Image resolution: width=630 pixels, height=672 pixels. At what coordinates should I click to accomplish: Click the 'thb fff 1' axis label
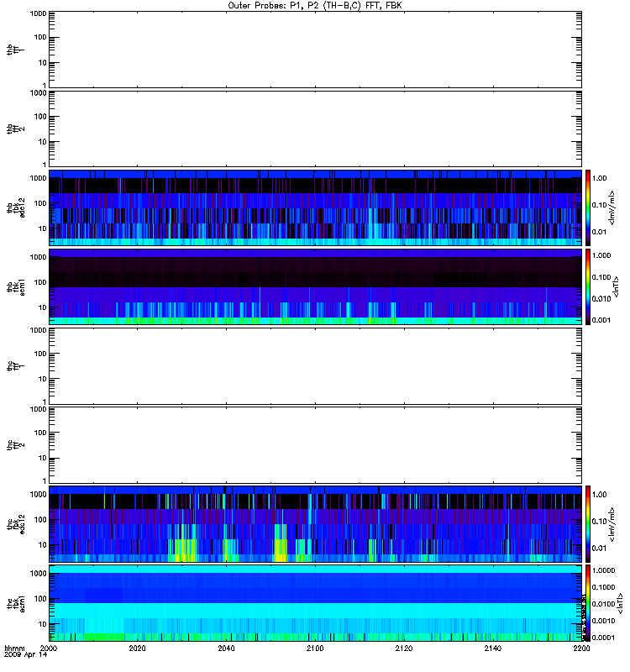14,50
